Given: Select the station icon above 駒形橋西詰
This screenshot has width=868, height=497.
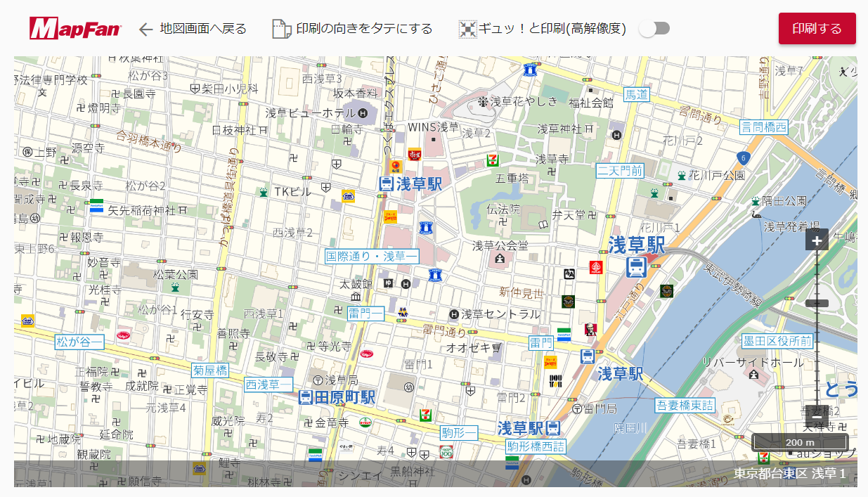Looking at the screenshot, I should point(554,427).
